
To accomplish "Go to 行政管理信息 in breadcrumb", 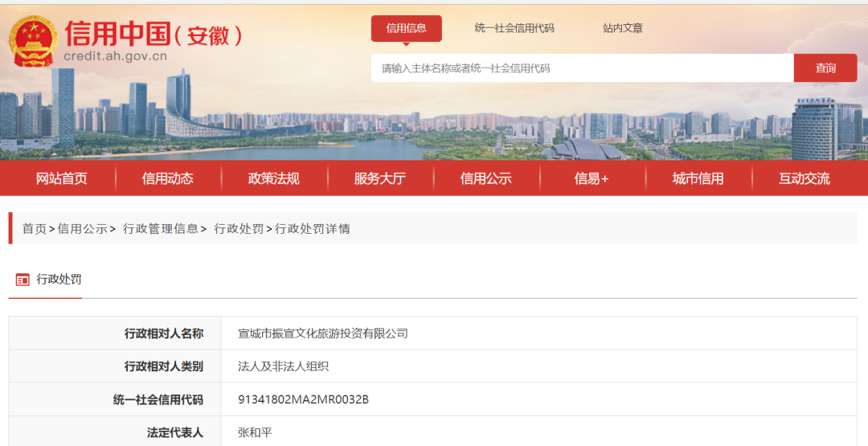I will (x=161, y=228).
